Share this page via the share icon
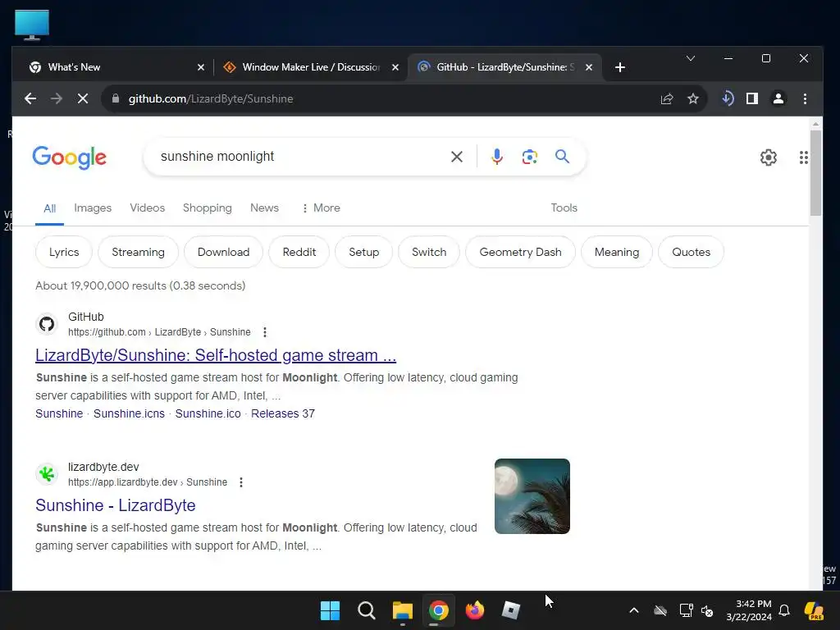 click(667, 98)
